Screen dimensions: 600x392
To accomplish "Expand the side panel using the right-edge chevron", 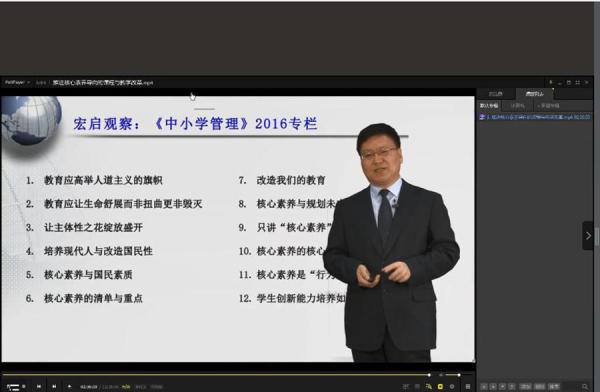I will pos(588,235).
